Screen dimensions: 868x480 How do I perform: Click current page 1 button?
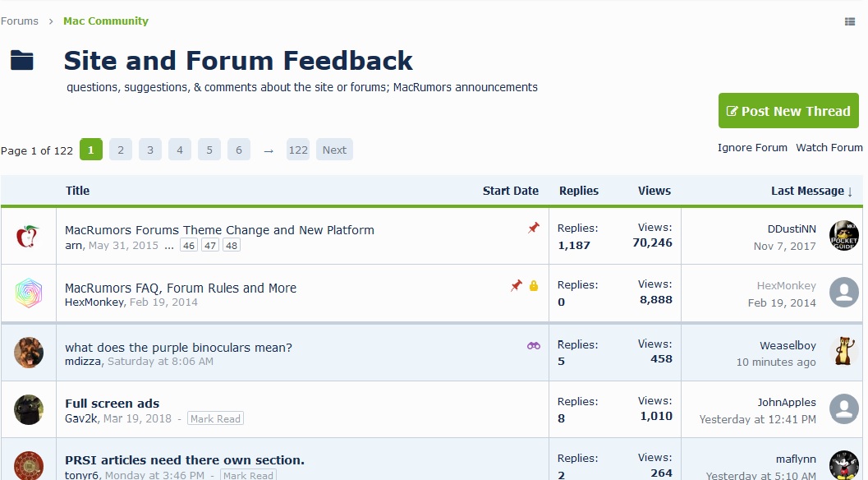coord(91,150)
